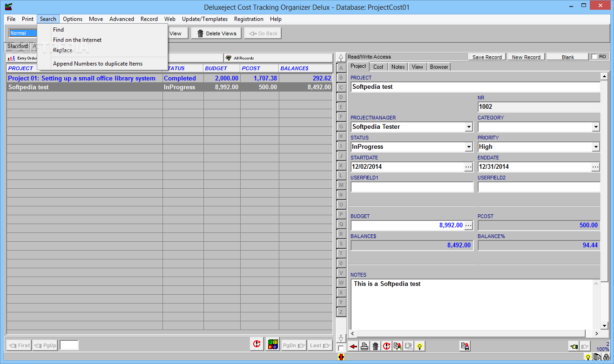Click the page number box beside PgUp
This screenshot has height=364, width=614.
(69, 345)
